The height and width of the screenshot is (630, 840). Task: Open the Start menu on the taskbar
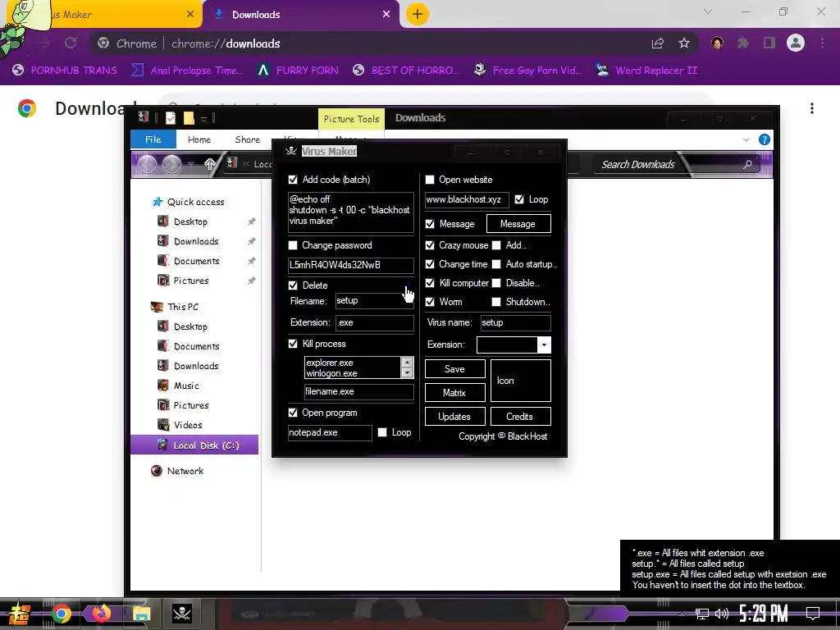point(19,614)
